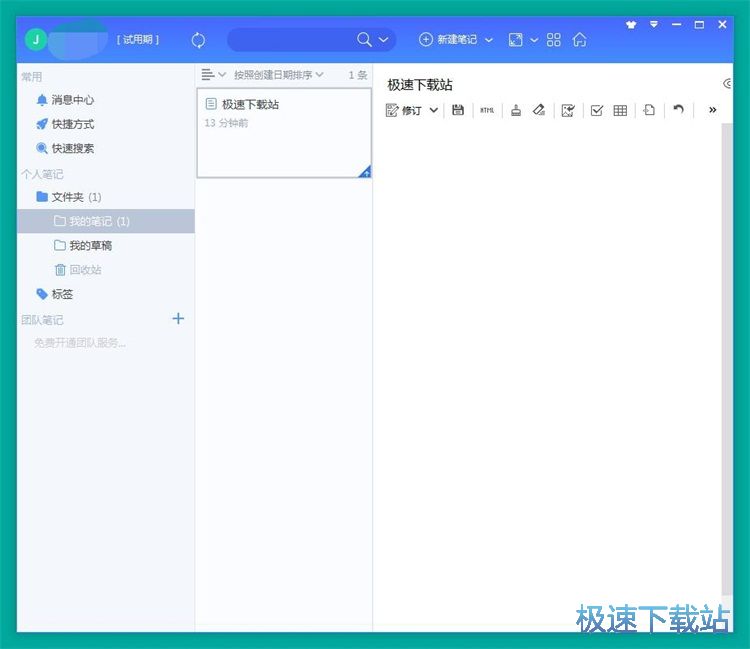Image resolution: width=750 pixels, height=649 pixels.
Task: Maximize the note application window
Action: [x=699, y=24]
